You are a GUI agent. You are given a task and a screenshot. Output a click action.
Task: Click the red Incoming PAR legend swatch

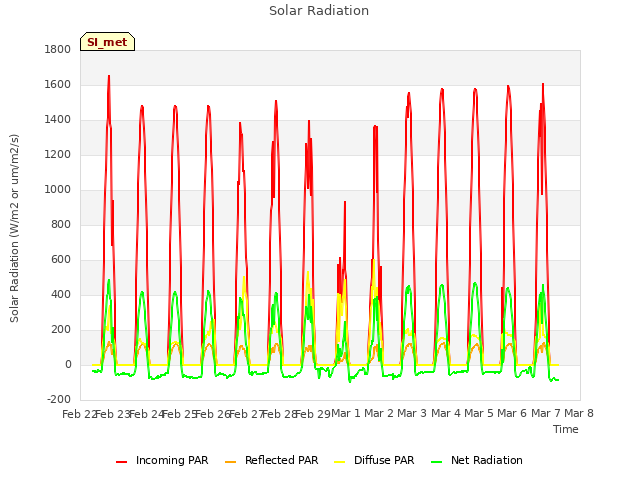pos(121,462)
